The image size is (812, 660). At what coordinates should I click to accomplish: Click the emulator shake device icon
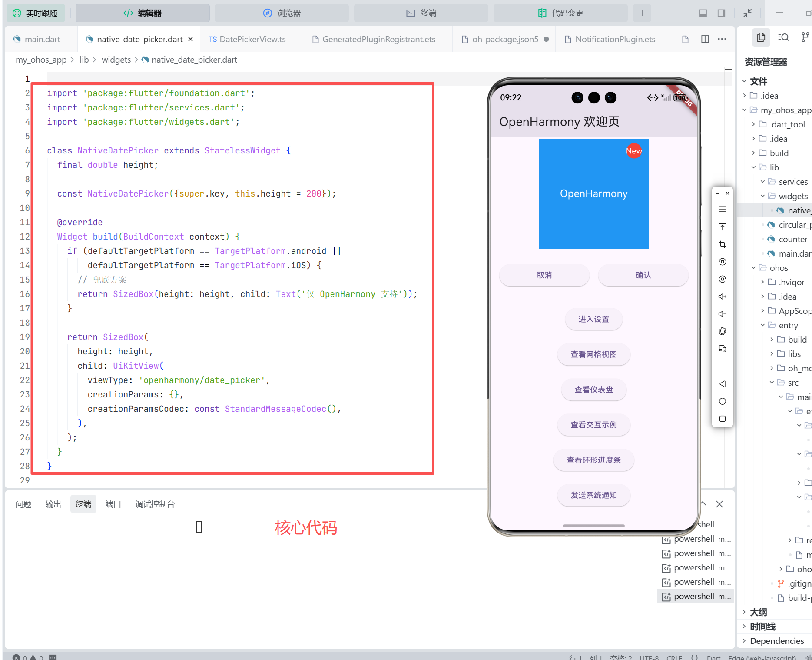click(723, 331)
